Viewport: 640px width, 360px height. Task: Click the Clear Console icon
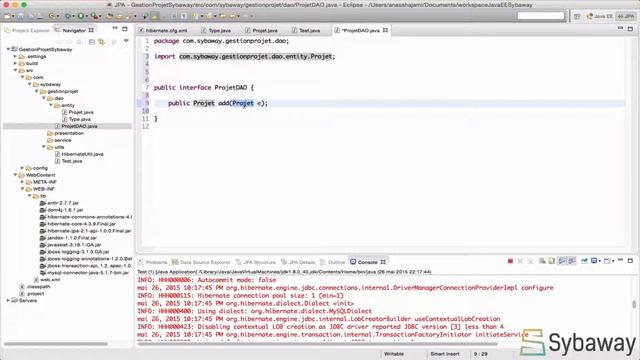tap(542, 261)
